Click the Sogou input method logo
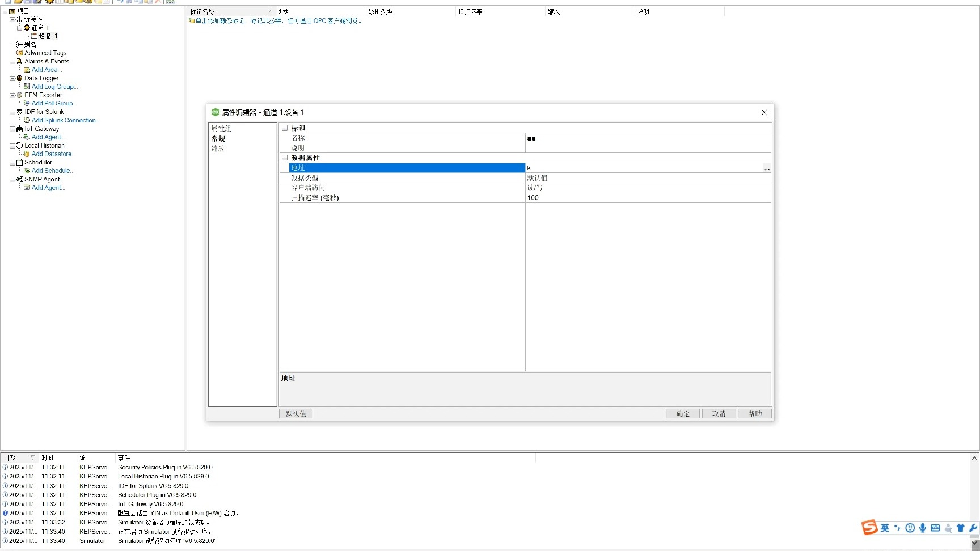The width and height of the screenshot is (980, 551). [x=869, y=528]
